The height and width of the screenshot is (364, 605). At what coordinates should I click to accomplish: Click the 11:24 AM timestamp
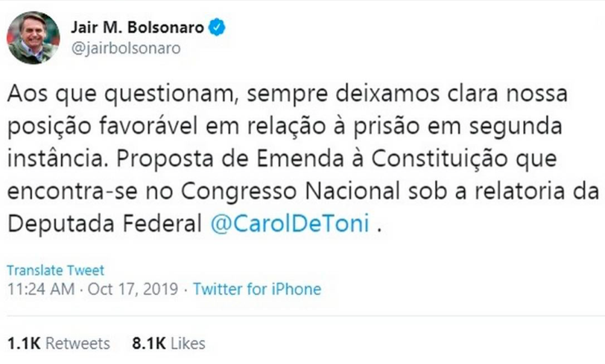coord(41,289)
